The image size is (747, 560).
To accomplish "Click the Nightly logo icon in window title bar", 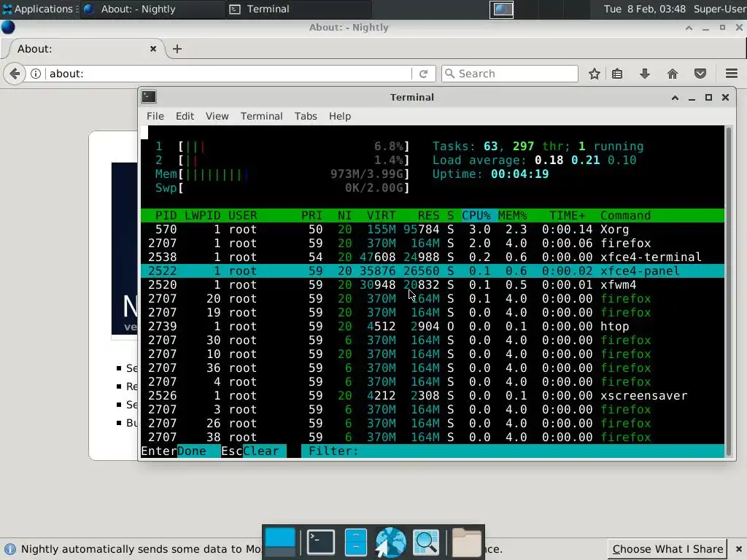I will click(8, 27).
